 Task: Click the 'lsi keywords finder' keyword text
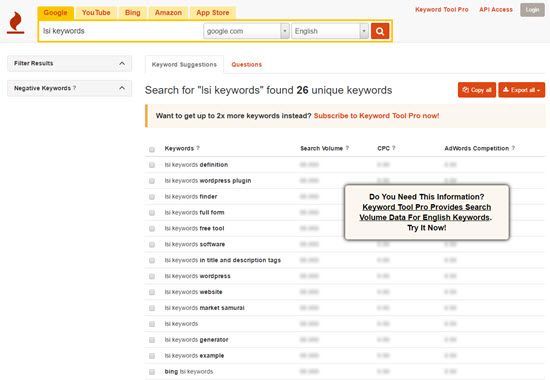(191, 196)
